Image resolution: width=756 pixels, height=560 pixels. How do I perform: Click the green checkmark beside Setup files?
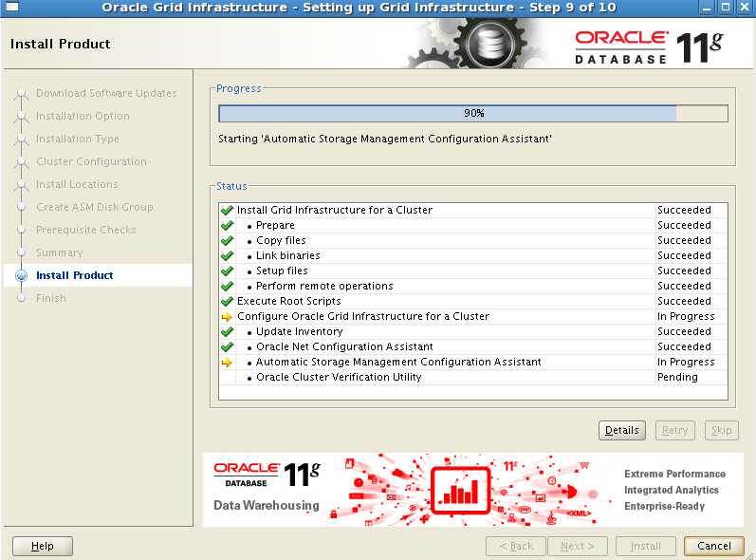(227, 271)
